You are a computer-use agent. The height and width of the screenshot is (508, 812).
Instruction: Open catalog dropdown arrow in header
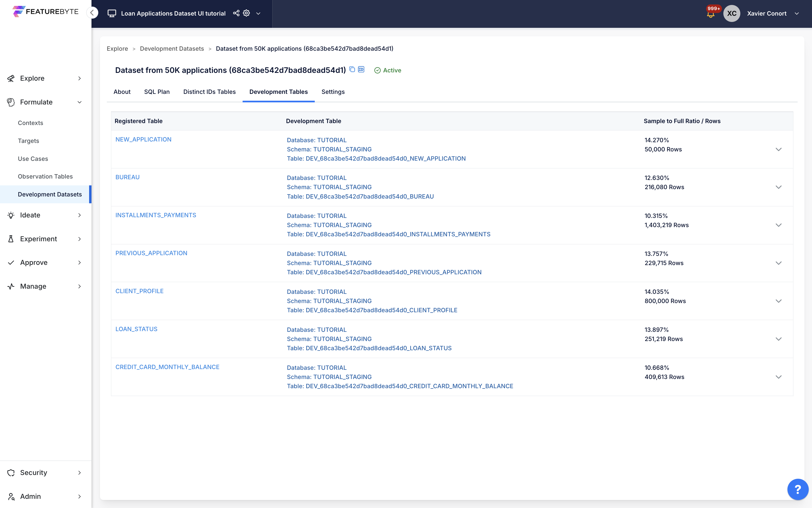tap(258, 13)
